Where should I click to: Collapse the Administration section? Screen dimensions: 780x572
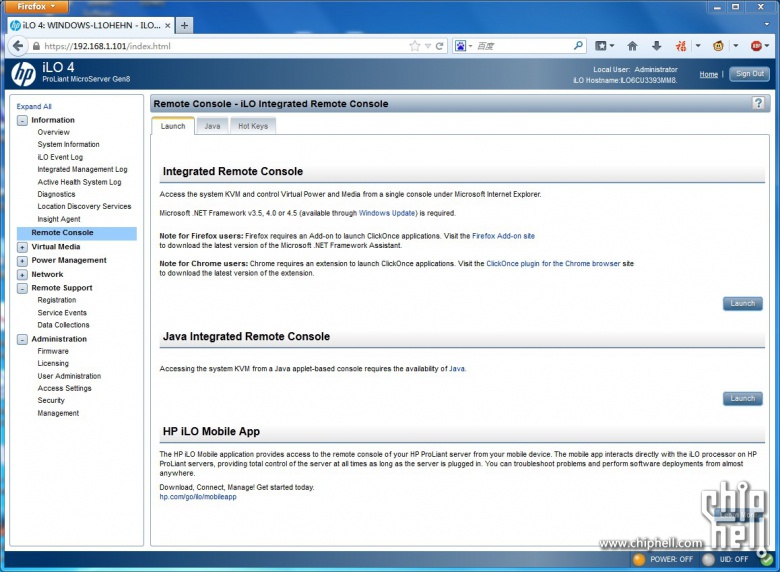click(x=22, y=339)
